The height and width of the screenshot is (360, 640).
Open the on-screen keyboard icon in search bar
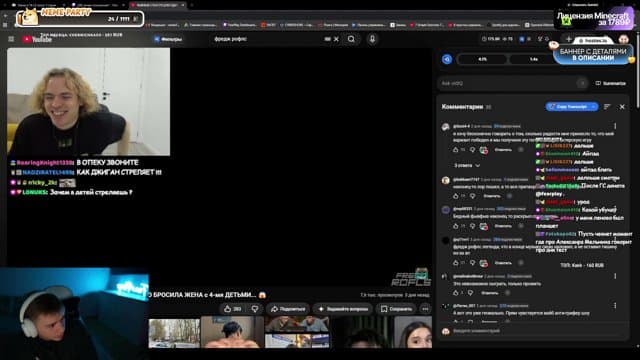coord(327,39)
